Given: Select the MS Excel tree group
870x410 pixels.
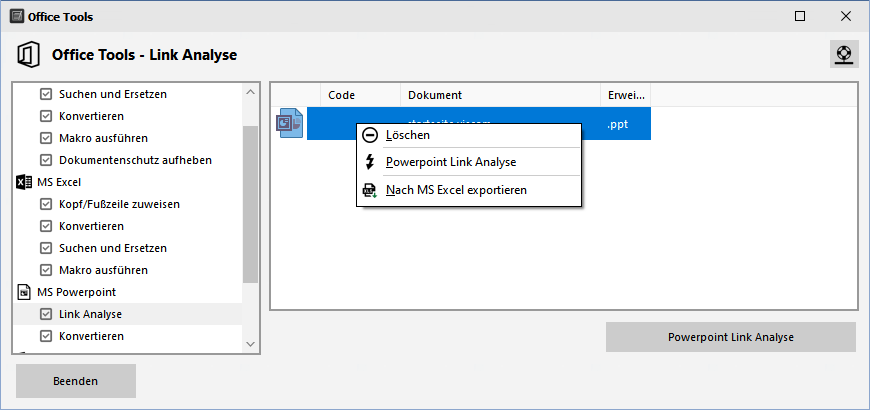Looking at the screenshot, I should click(59, 182).
